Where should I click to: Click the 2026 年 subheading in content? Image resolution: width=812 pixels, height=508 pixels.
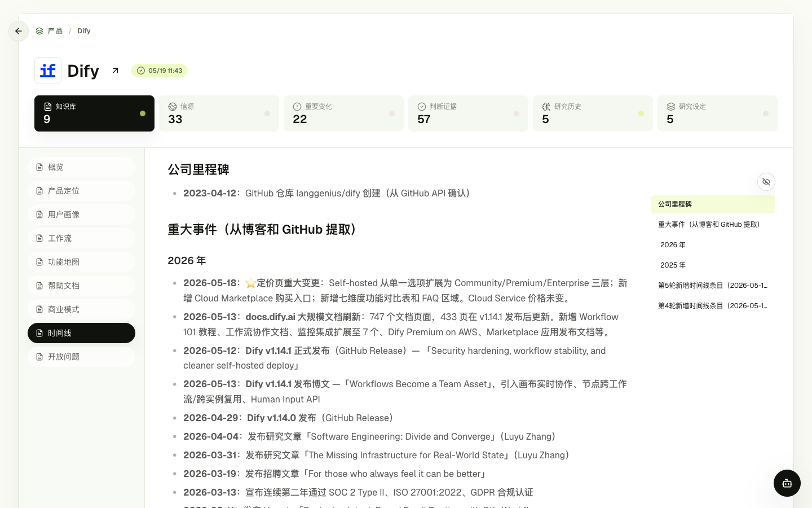[x=187, y=261]
